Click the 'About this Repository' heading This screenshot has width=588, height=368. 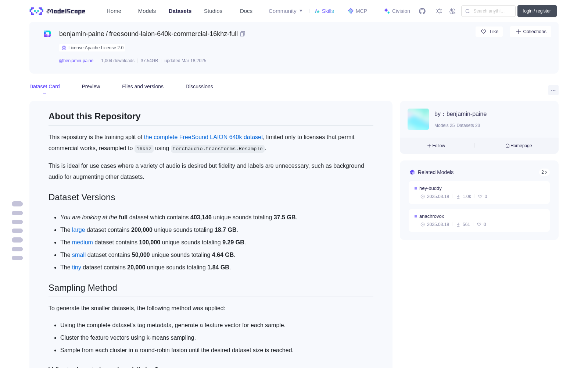coord(94,116)
